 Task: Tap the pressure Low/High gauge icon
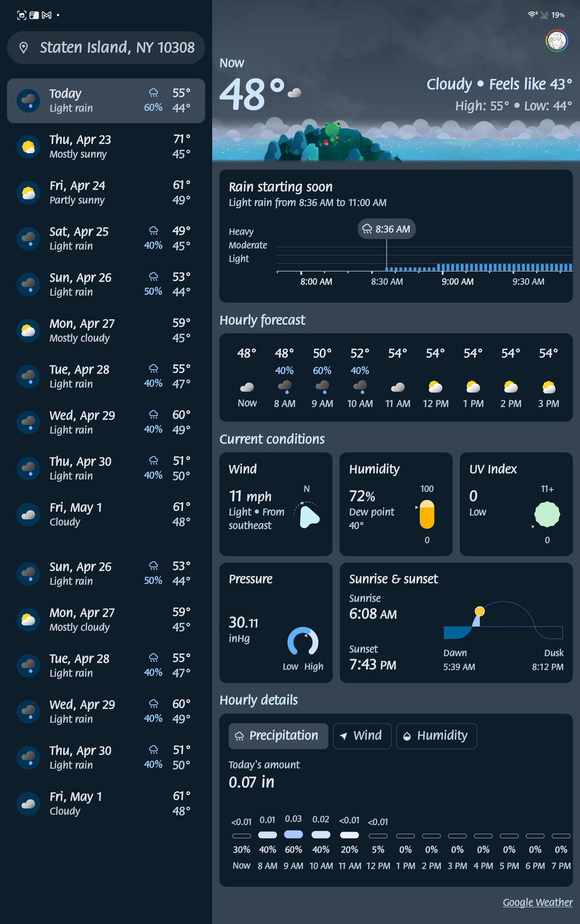point(303,642)
